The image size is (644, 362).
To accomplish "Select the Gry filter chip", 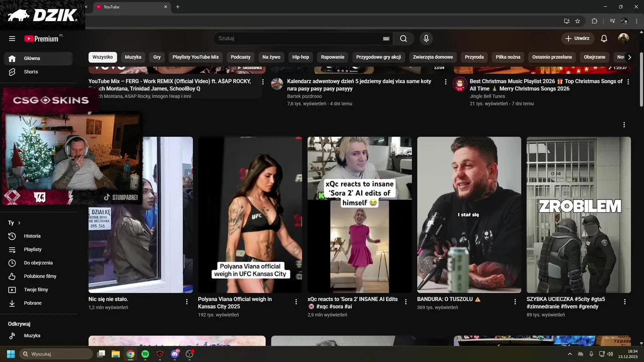I will [157, 57].
